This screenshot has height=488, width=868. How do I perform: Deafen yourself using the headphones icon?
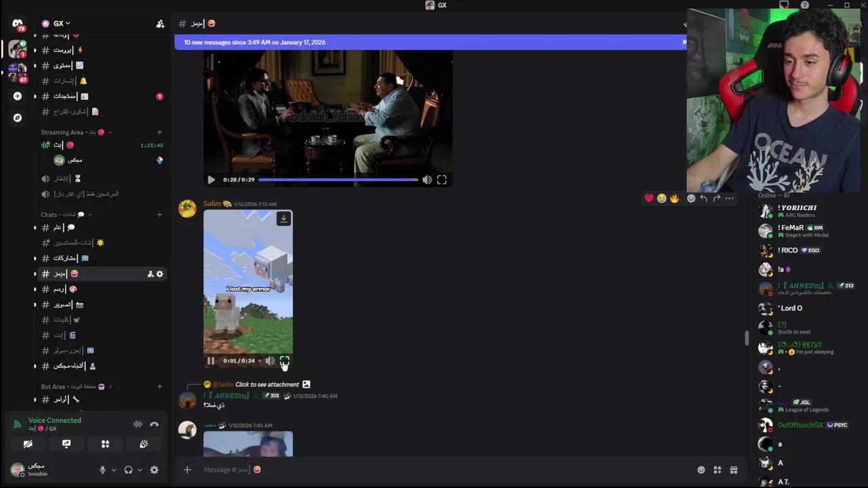[128, 470]
